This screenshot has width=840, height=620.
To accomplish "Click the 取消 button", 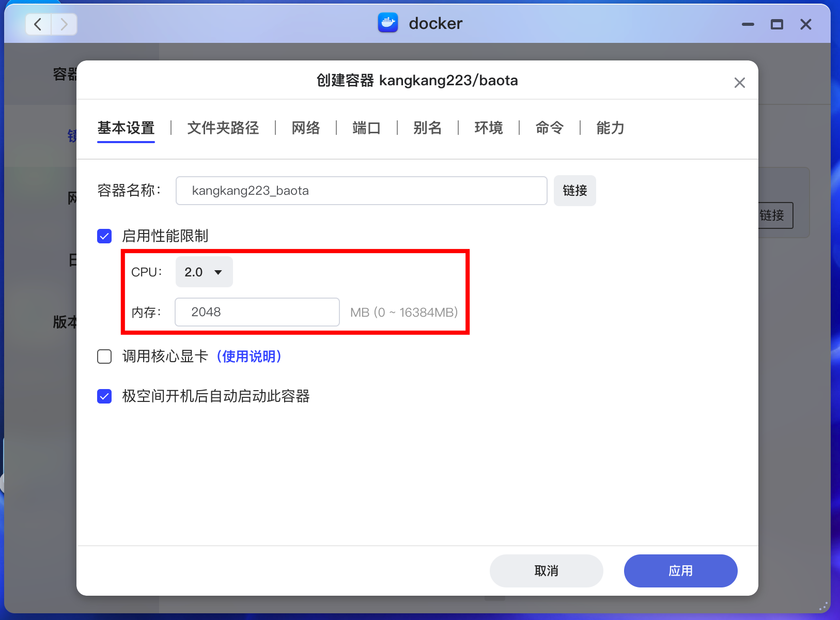I will click(547, 571).
